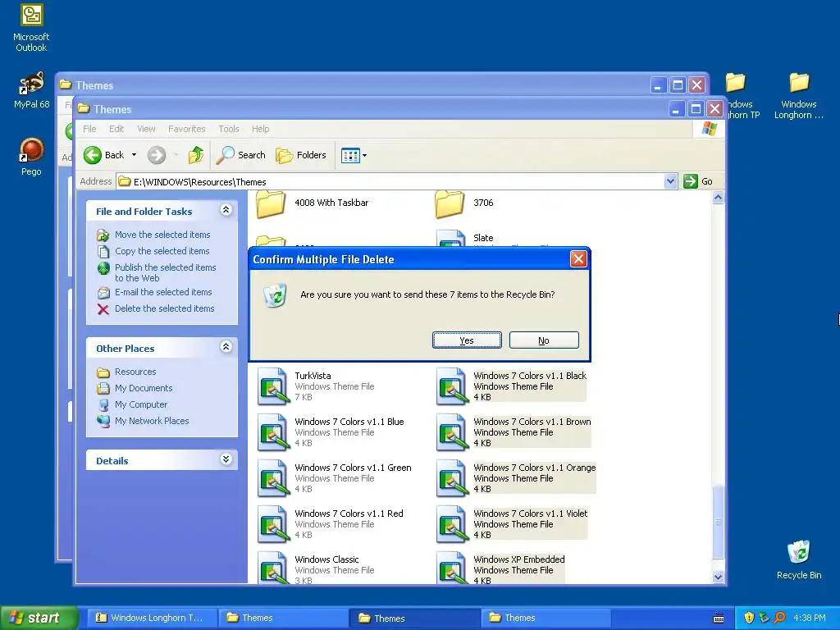Open the View menu
Viewport: 840px width, 630px height.
tap(146, 129)
